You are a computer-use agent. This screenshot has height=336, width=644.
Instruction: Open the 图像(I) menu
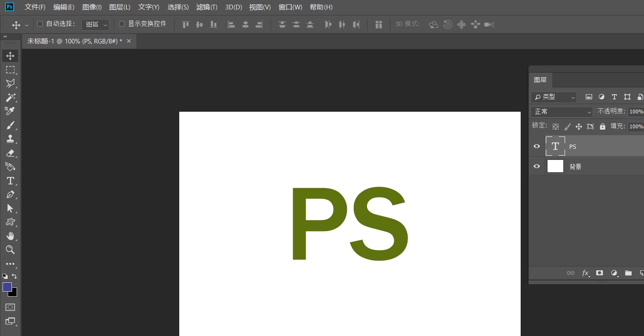pos(92,7)
